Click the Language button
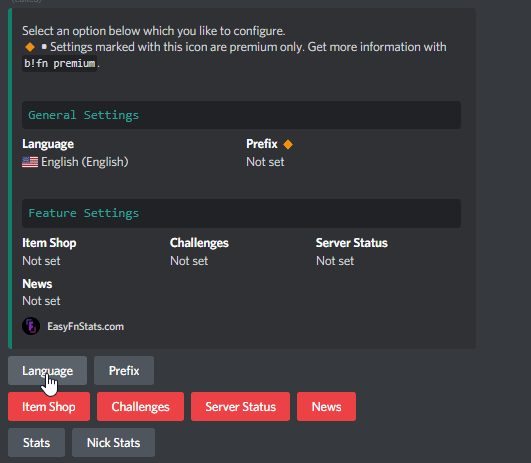531x463 pixels. [47, 371]
